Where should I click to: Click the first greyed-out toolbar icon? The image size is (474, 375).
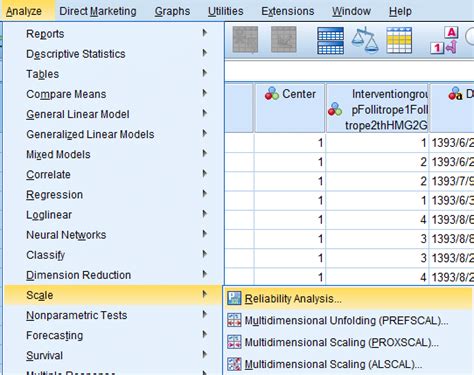point(245,40)
